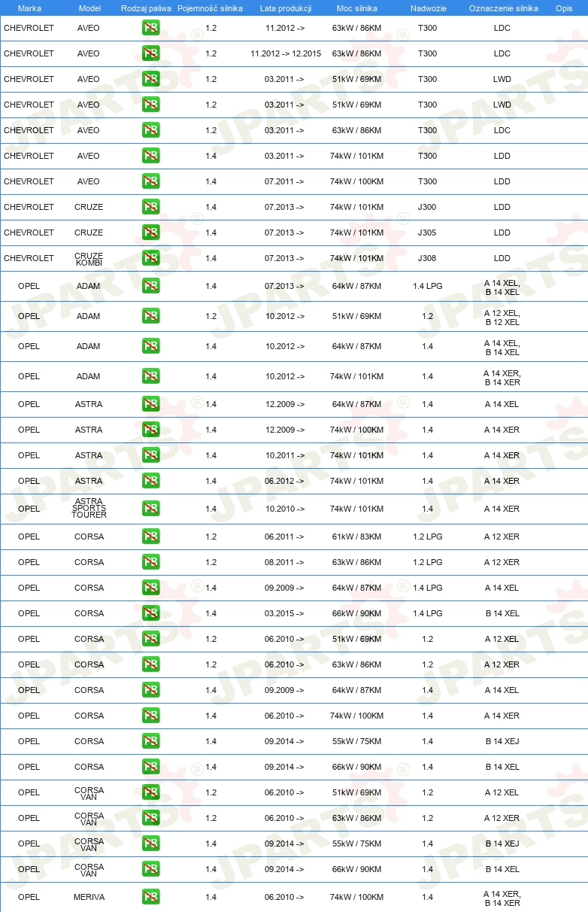Click fuel icon in Adam 10.2012 64kW/87KM row
588x912 pixels.
pos(150,346)
